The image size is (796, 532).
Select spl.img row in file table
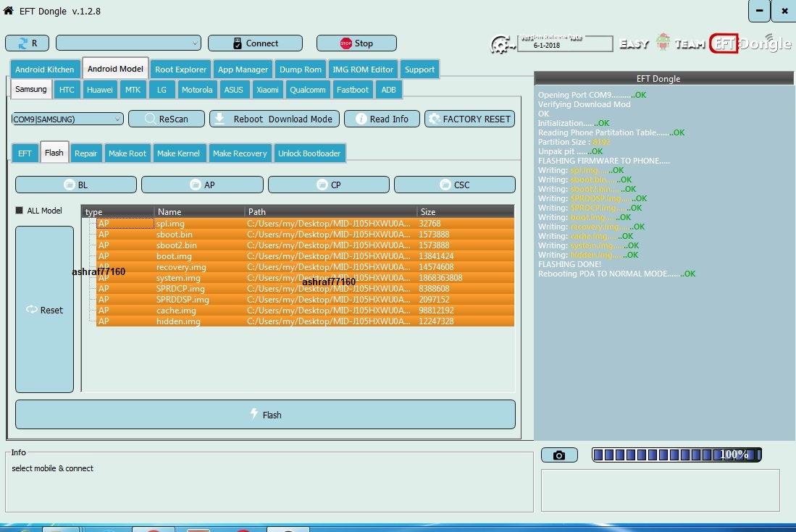click(x=305, y=223)
